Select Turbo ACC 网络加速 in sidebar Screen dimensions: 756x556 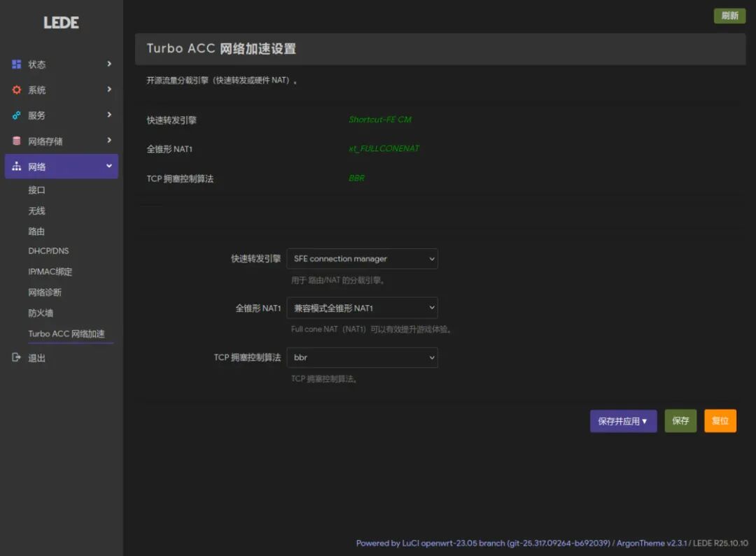pos(66,334)
